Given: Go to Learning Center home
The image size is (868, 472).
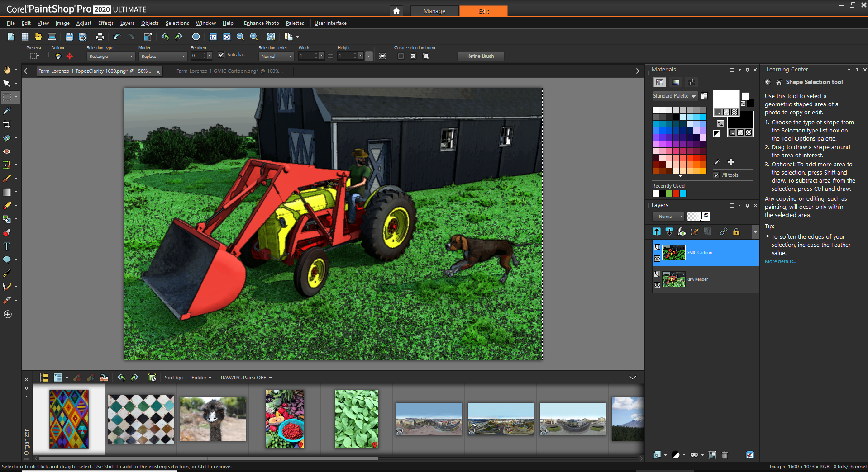Looking at the screenshot, I should pos(779,82).
